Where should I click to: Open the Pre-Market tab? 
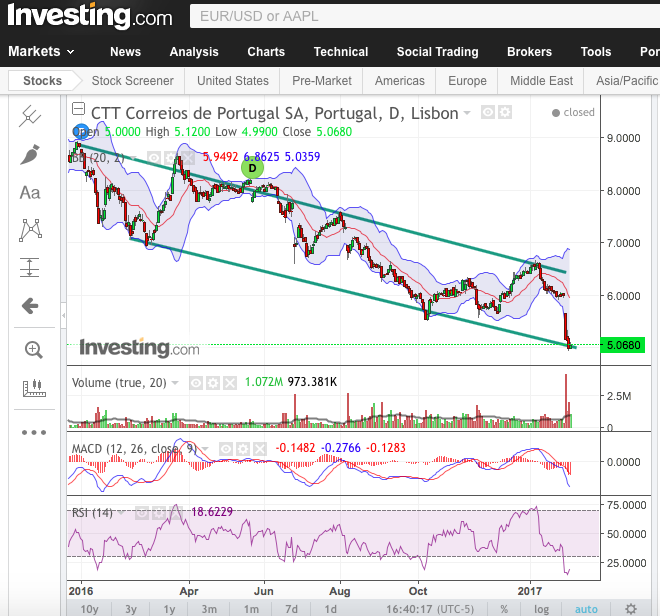click(x=322, y=80)
